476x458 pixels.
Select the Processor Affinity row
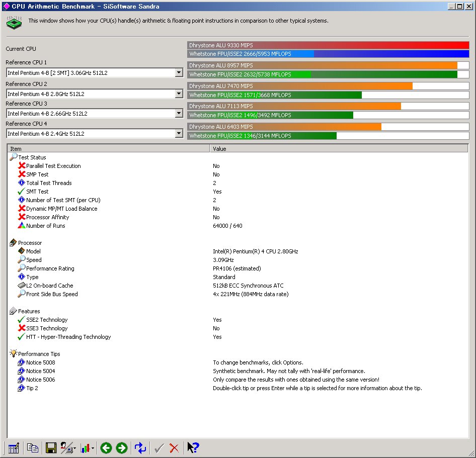(x=238, y=217)
